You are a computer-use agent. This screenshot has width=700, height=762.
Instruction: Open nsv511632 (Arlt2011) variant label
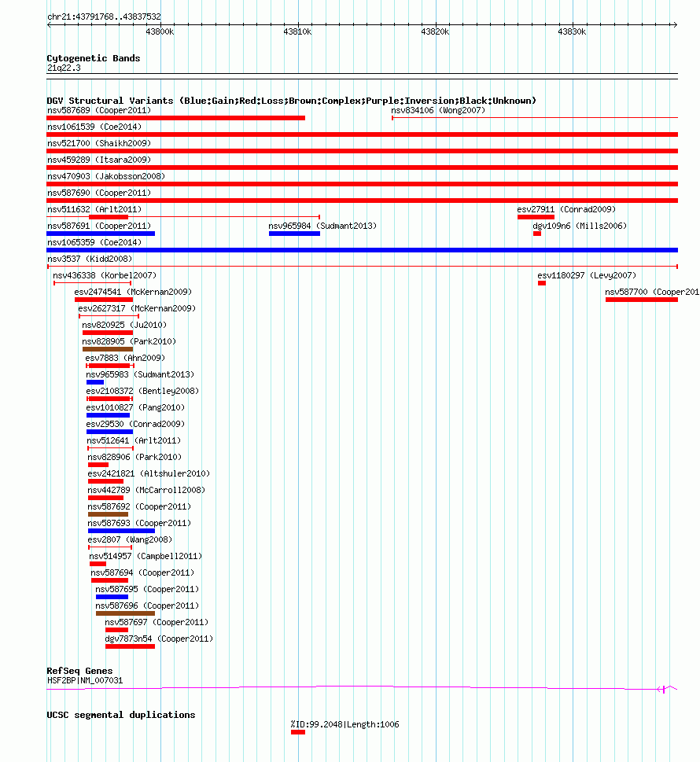click(94, 209)
